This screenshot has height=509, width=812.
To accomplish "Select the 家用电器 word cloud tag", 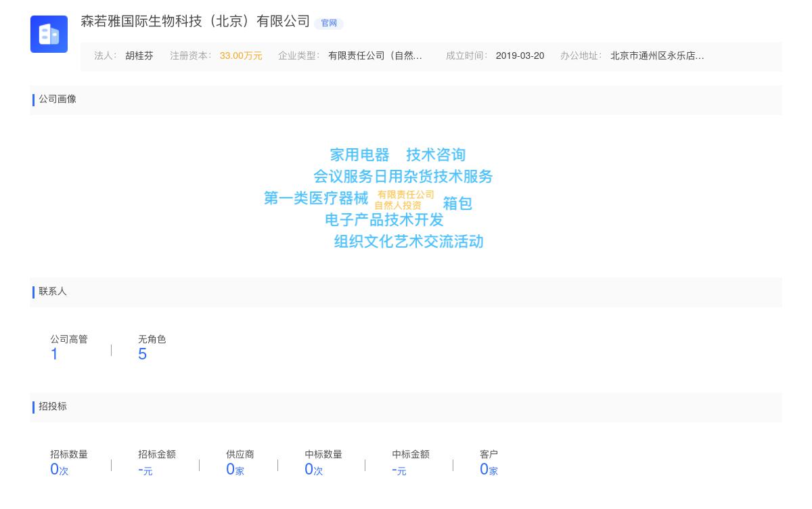I will pyautogui.click(x=359, y=155).
